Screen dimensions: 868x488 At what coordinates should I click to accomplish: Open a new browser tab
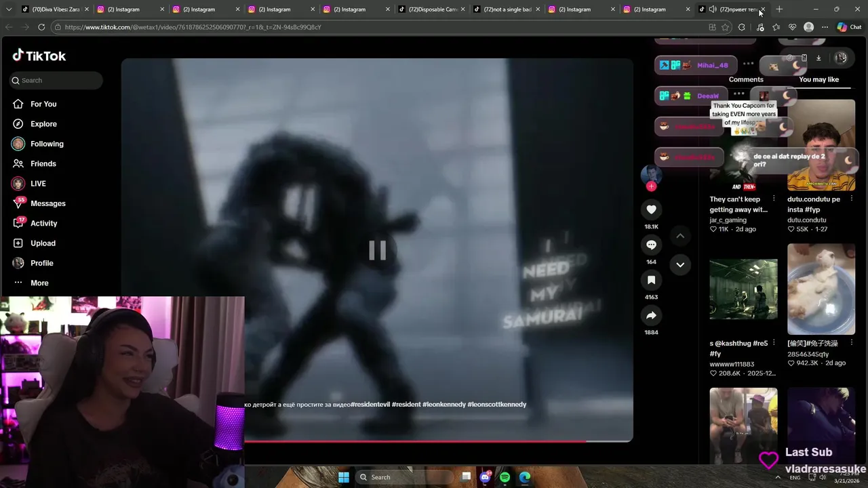coord(779,9)
